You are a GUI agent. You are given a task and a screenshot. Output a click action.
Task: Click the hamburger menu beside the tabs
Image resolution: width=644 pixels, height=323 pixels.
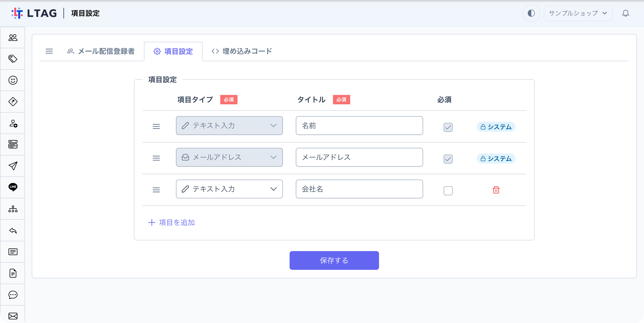coord(49,51)
